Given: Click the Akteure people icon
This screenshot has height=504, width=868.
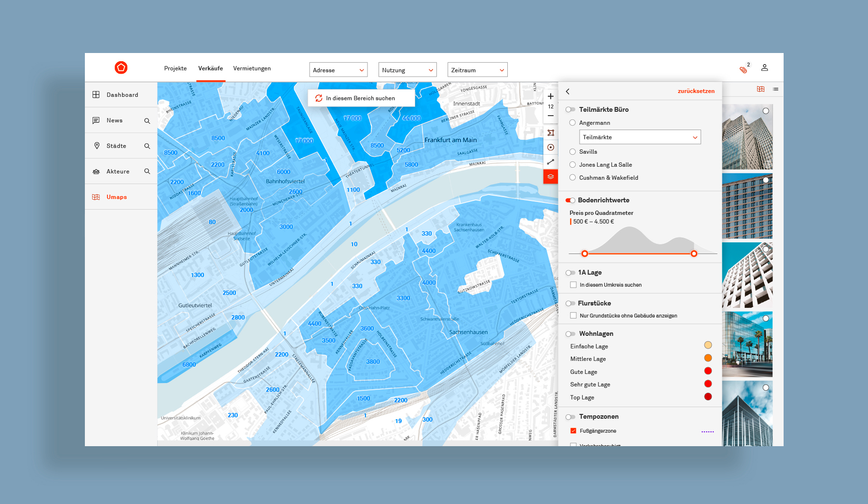Looking at the screenshot, I should click(x=96, y=171).
